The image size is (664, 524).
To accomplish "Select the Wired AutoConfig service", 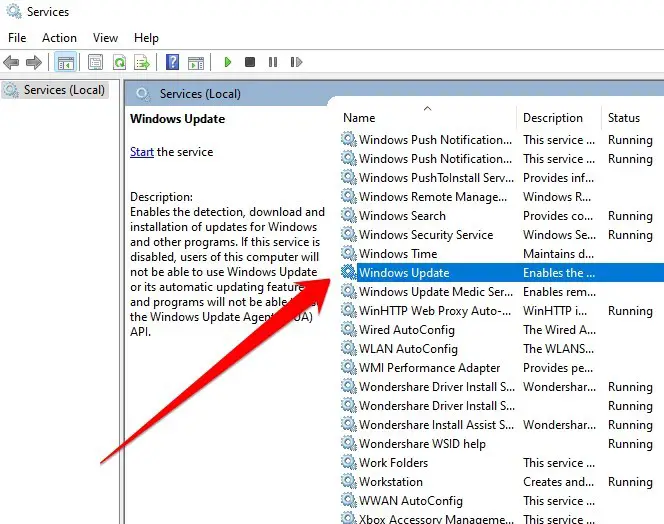I will pyautogui.click(x=502, y=330).
